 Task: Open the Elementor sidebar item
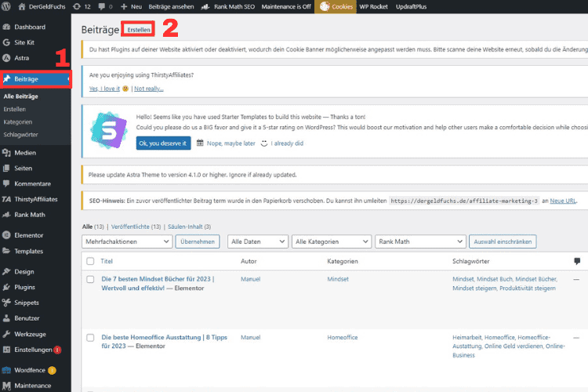pyautogui.click(x=31, y=234)
